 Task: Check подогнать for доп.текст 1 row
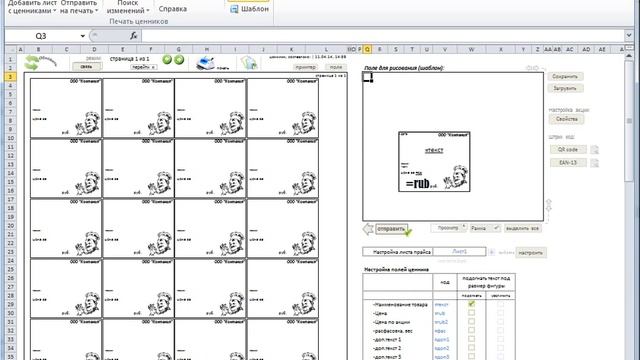click(x=471, y=339)
